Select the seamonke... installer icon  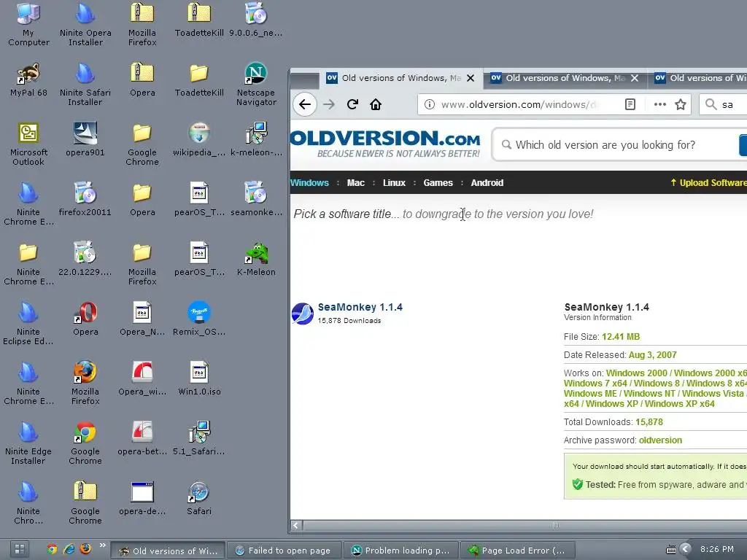click(256, 200)
